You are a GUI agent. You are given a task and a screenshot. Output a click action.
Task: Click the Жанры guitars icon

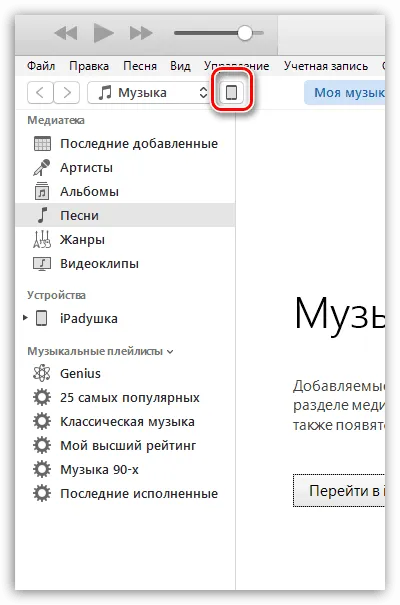[x=42, y=239]
